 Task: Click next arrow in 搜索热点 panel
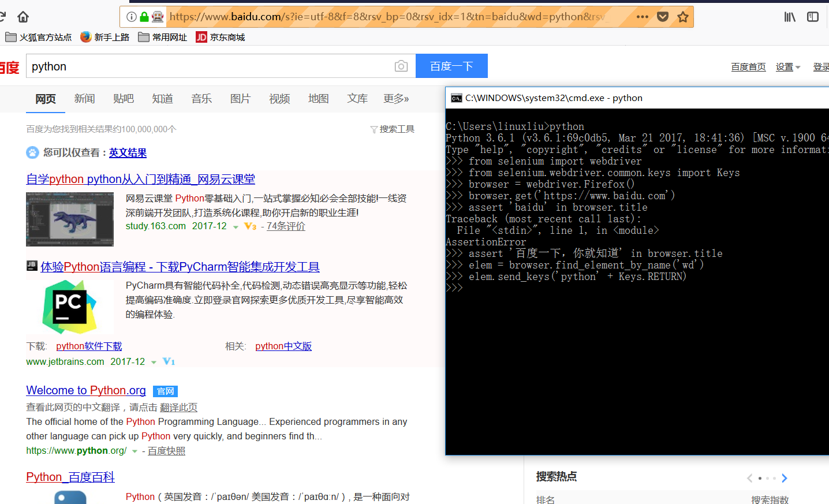pos(784,478)
